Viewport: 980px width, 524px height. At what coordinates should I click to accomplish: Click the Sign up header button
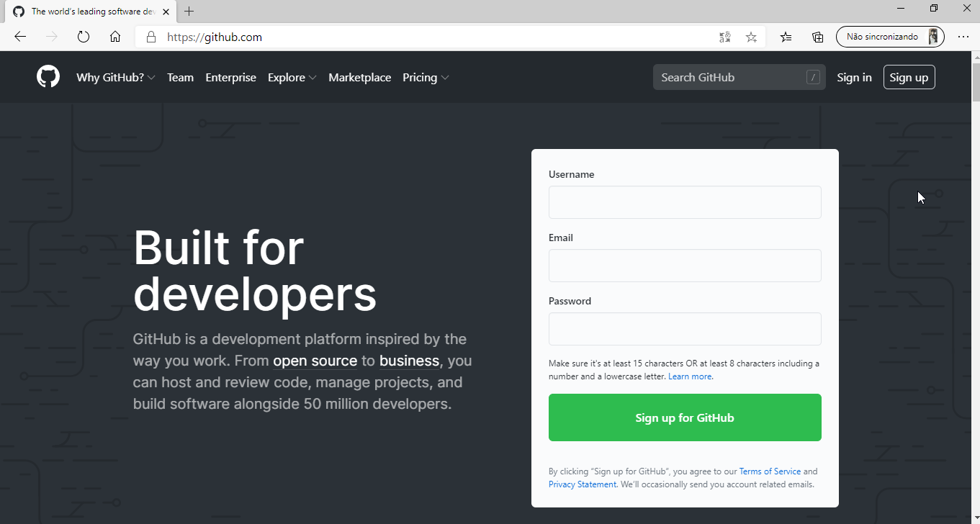coord(909,77)
